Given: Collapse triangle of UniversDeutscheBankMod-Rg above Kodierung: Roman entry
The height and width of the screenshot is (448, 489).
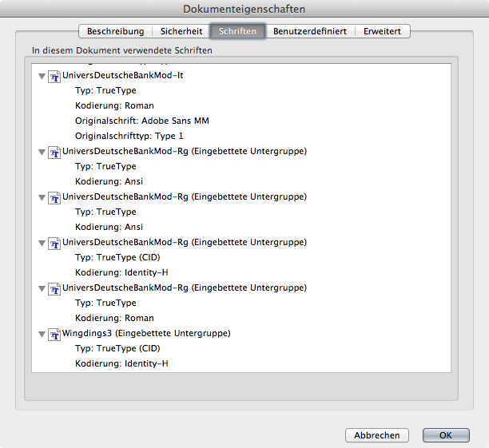Looking at the screenshot, I should (42, 289).
